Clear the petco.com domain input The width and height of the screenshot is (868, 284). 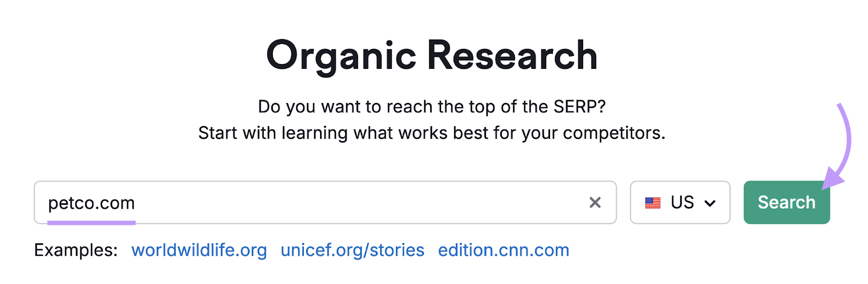point(595,203)
